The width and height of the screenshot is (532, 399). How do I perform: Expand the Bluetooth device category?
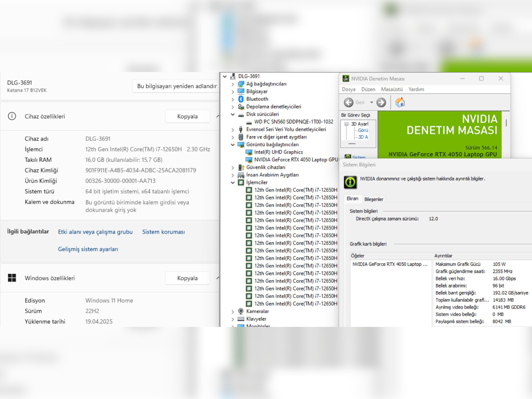pyautogui.click(x=233, y=99)
